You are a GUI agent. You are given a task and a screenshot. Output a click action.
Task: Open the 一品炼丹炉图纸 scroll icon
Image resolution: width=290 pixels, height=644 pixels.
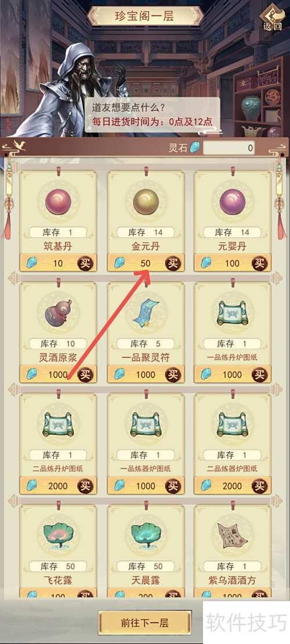(x=233, y=314)
